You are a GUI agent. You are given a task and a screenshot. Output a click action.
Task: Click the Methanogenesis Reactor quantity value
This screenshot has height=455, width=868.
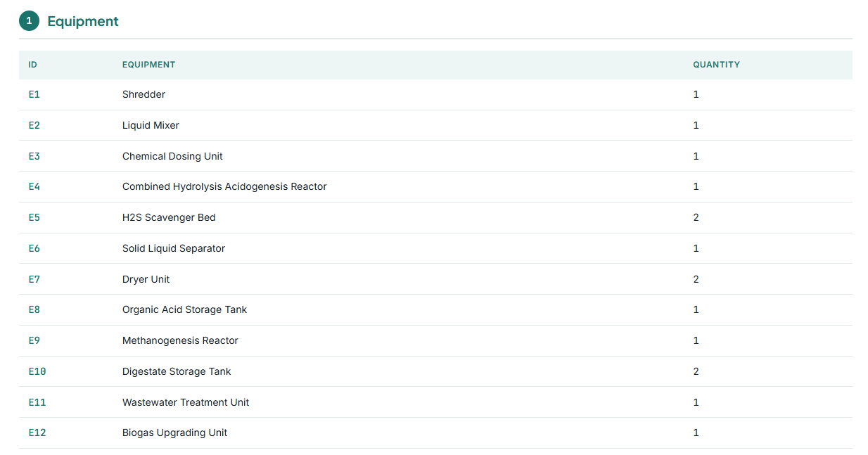[x=696, y=340]
